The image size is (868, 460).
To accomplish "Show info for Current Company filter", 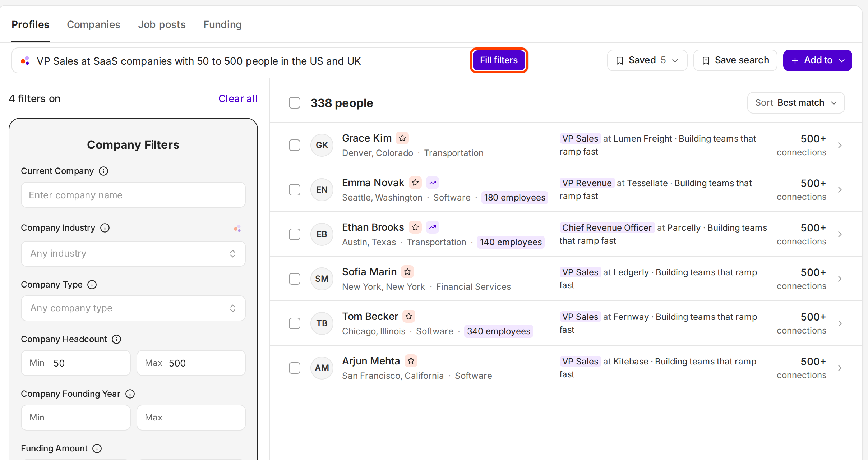I will tap(103, 171).
